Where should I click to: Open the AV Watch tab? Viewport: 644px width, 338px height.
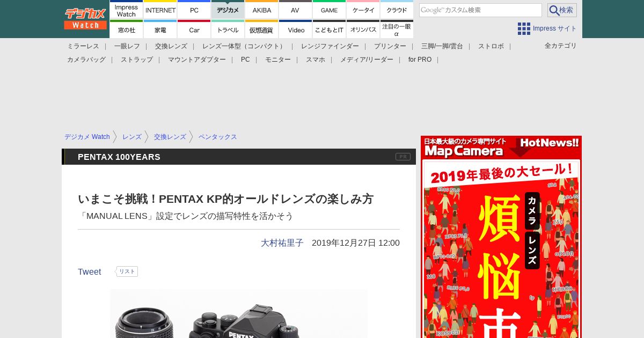click(295, 10)
